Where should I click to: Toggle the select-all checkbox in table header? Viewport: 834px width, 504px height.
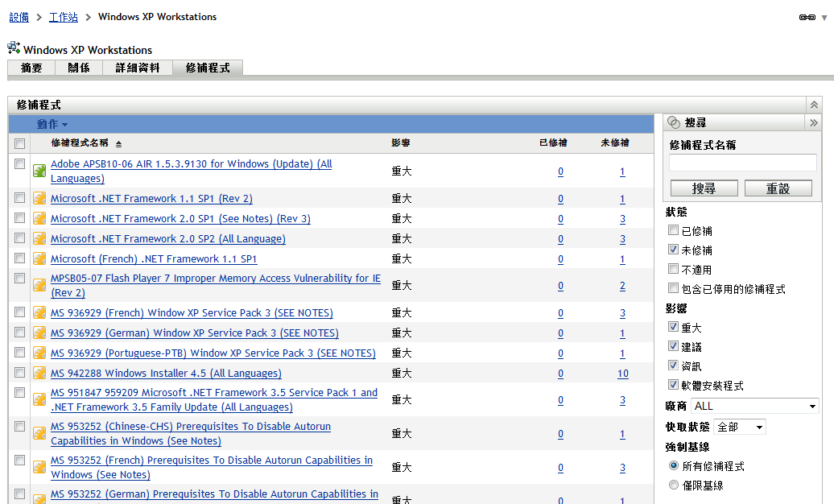(x=19, y=143)
